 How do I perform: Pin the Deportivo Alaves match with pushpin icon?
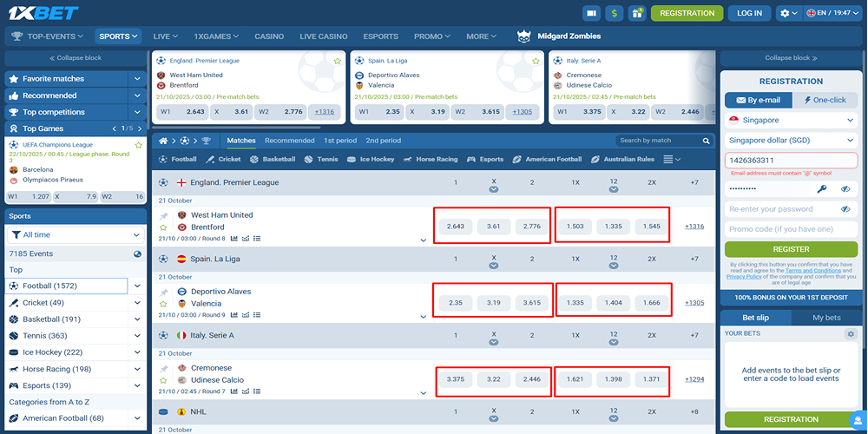pos(162,292)
